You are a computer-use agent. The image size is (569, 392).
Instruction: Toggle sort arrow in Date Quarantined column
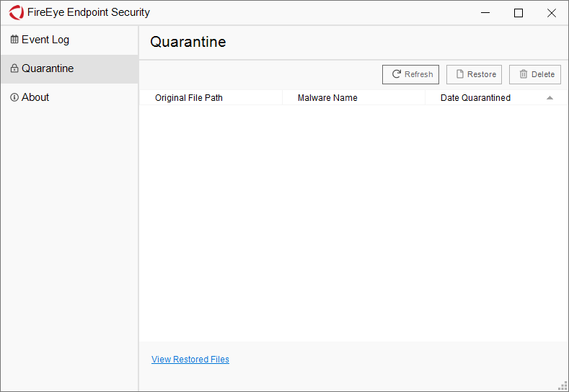pos(550,98)
